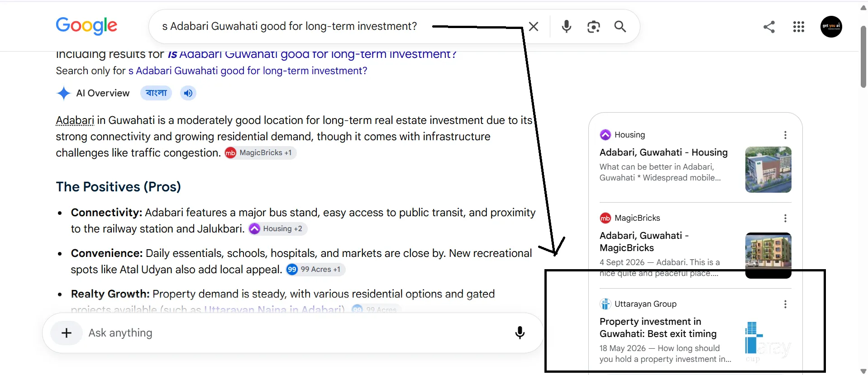This screenshot has height=375, width=868.
Task: Click the Housing source favicon
Action: click(605, 135)
